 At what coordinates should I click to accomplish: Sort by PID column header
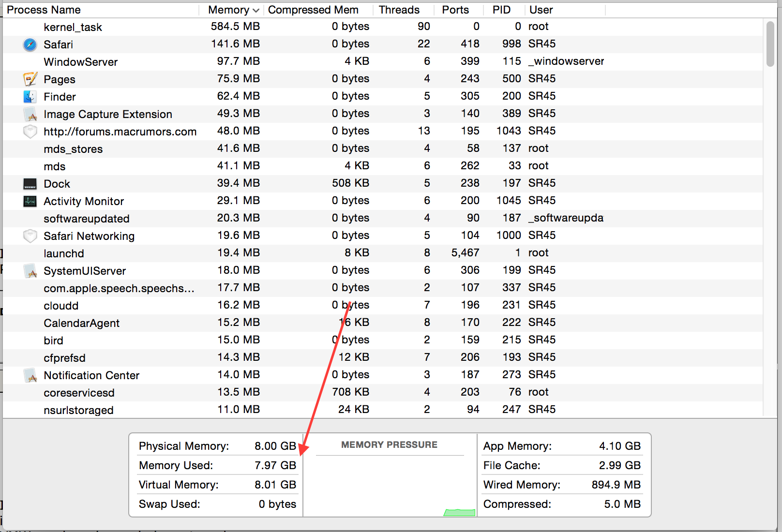pyautogui.click(x=504, y=10)
